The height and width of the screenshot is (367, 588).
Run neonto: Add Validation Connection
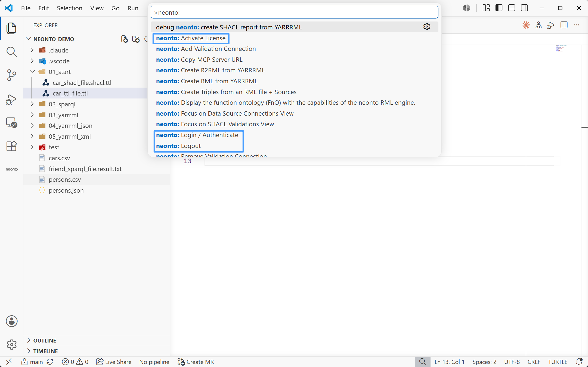tap(295, 49)
